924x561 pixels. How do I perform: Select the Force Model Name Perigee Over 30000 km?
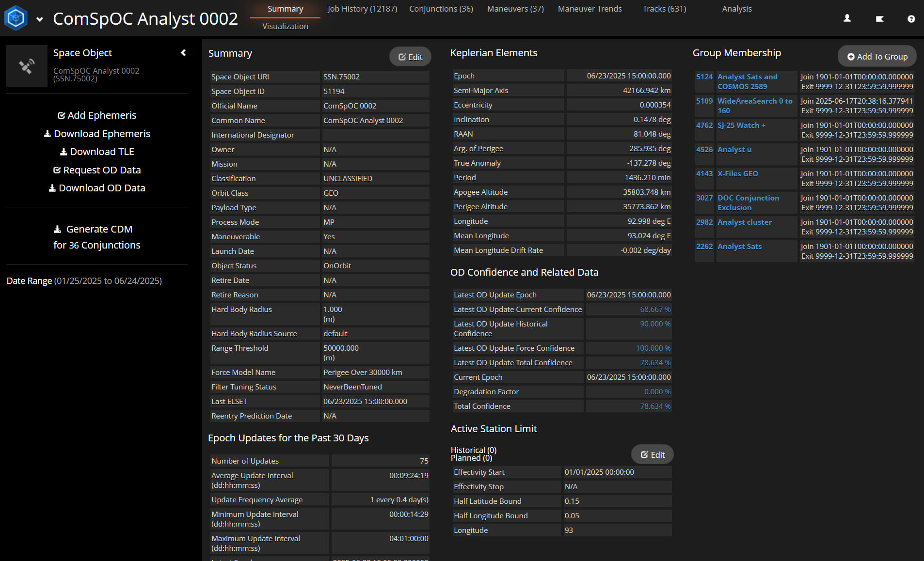[x=363, y=372]
